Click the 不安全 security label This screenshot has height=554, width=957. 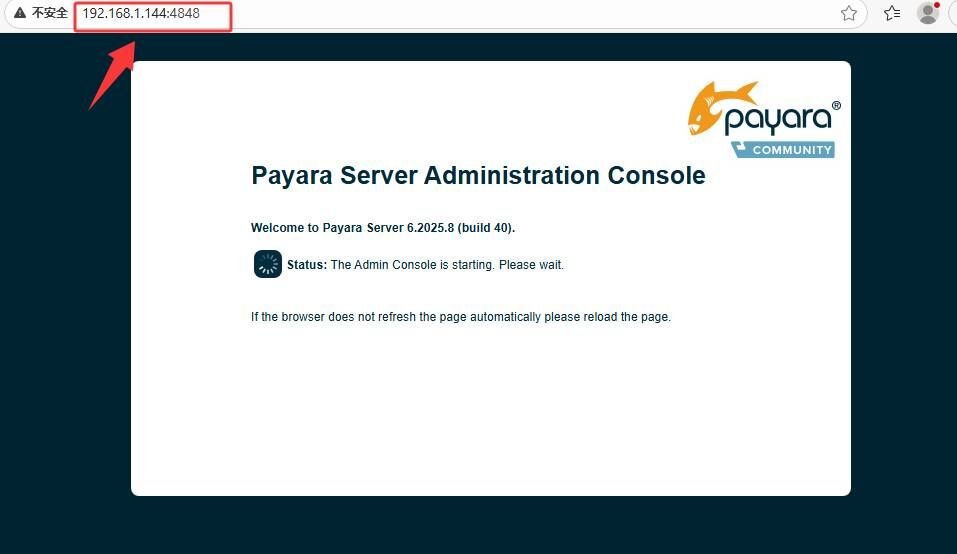pyautogui.click(x=49, y=13)
